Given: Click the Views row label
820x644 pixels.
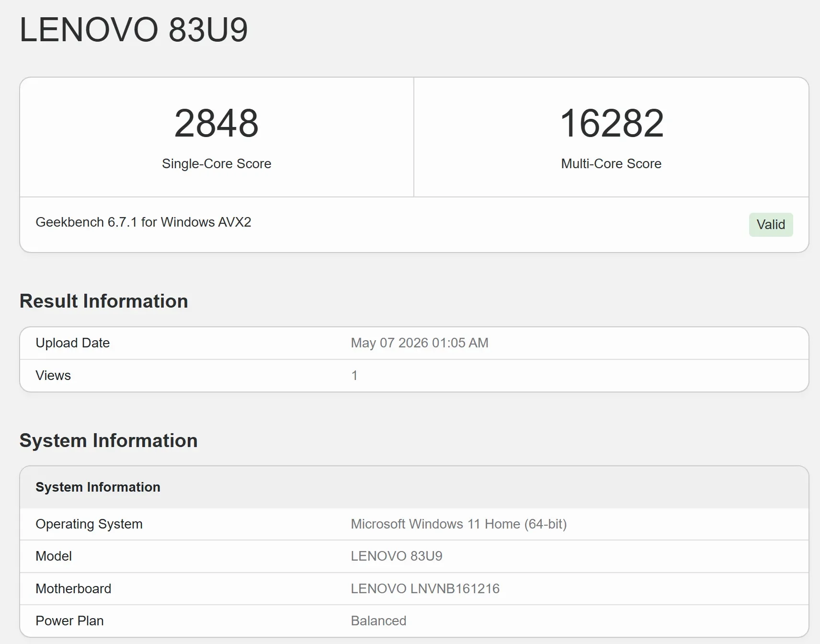Looking at the screenshot, I should (x=53, y=376).
